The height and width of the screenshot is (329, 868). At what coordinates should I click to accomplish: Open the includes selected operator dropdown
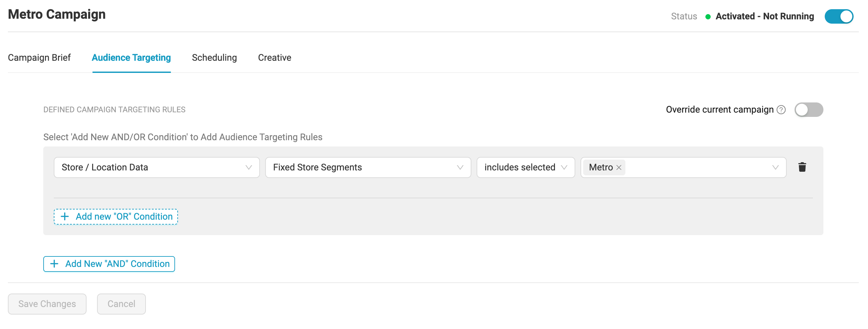pos(525,167)
